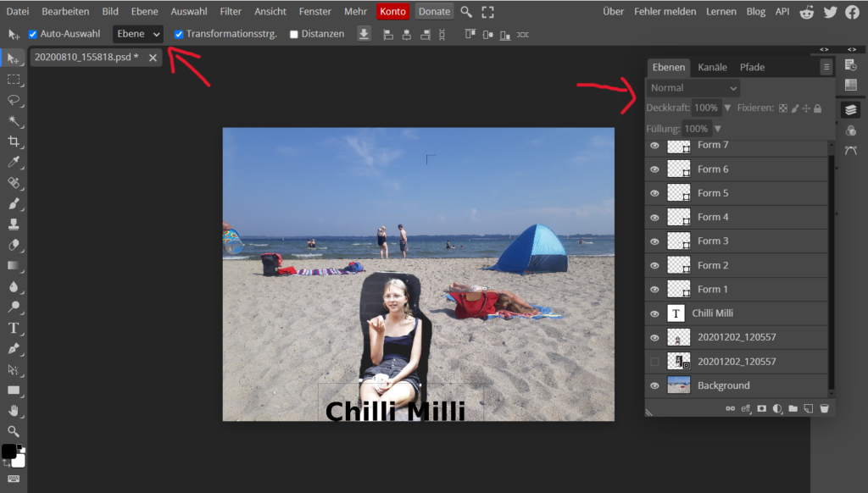Add a new adjustment layer

tap(777, 408)
